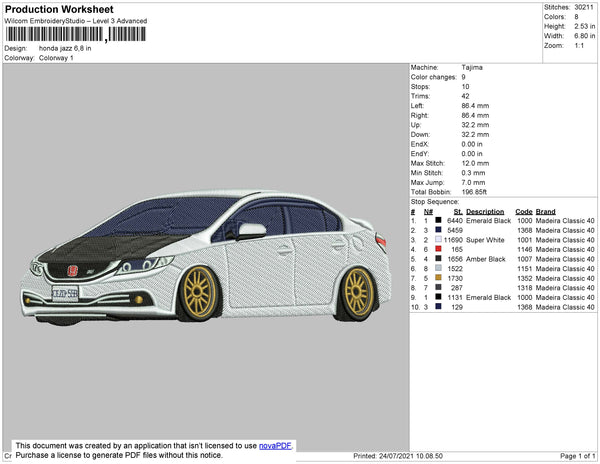Click the Production Worksheet title

tap(60, 9)
